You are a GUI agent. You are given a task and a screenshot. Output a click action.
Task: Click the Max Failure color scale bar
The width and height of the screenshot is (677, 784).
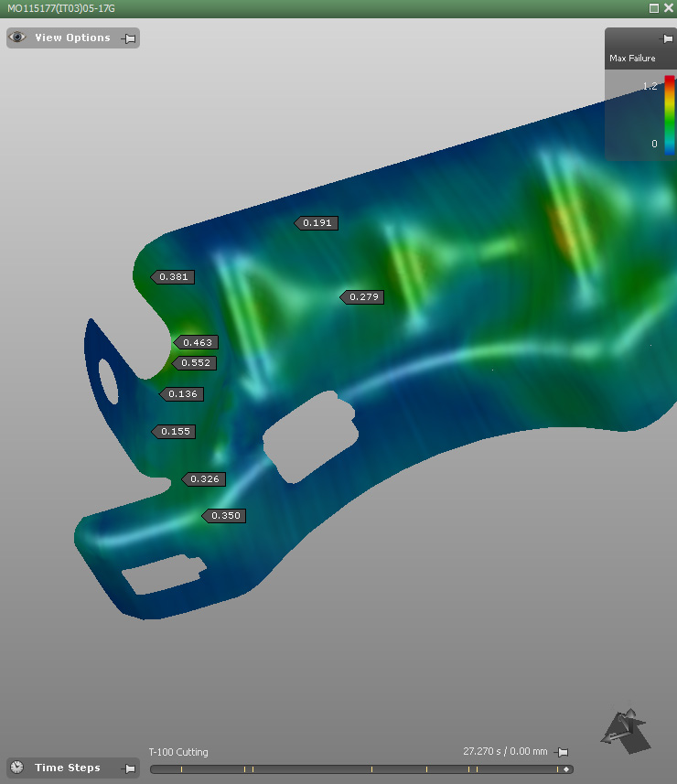click(x=669, y=115)
